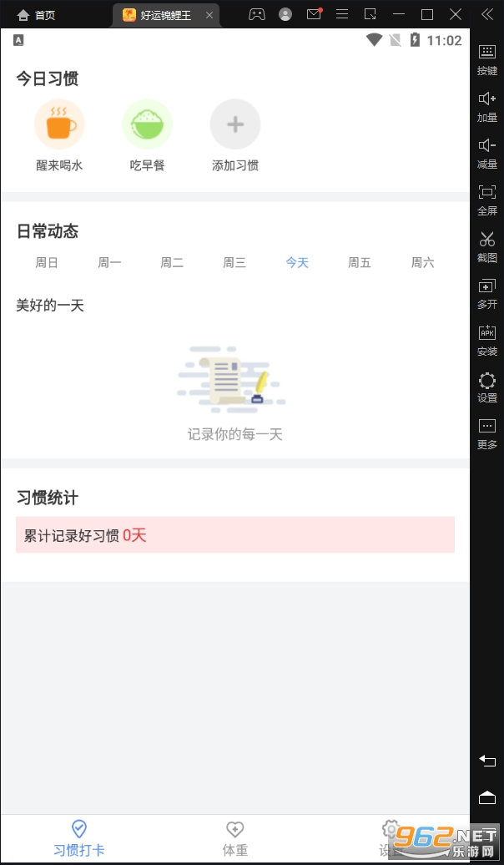Click the 美好的一天 text
Viewport: 504px width, 865px height.
49,305
